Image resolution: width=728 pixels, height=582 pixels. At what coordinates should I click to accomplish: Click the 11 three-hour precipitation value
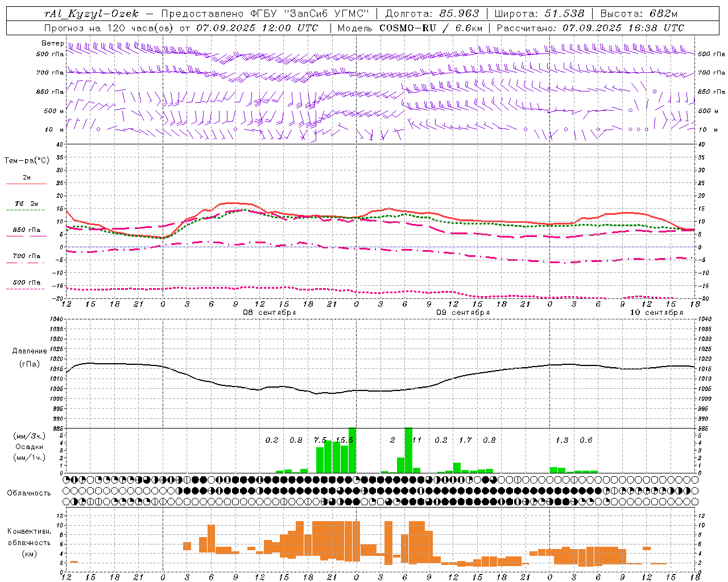coord(417,440)
